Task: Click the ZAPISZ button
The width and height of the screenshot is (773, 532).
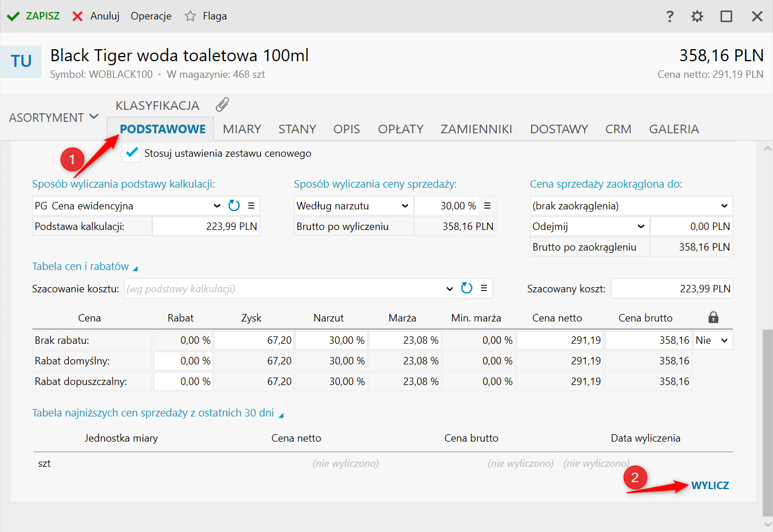Action: point(33,16)
